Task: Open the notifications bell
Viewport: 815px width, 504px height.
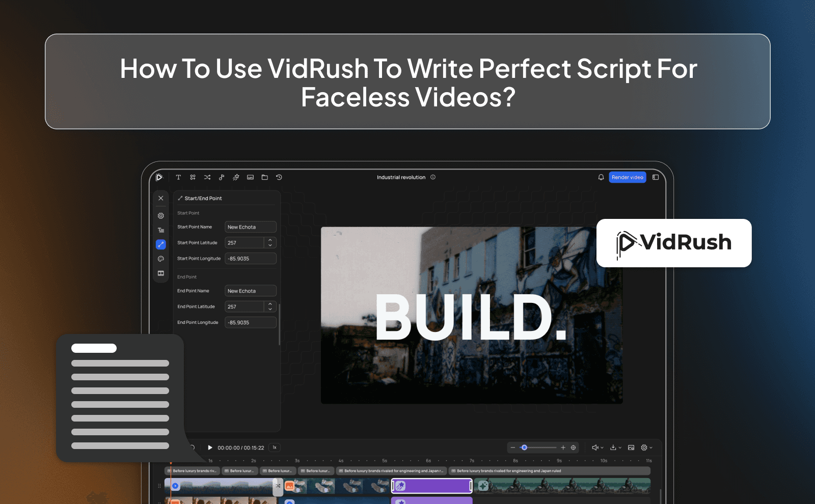Action: [601, 177]
